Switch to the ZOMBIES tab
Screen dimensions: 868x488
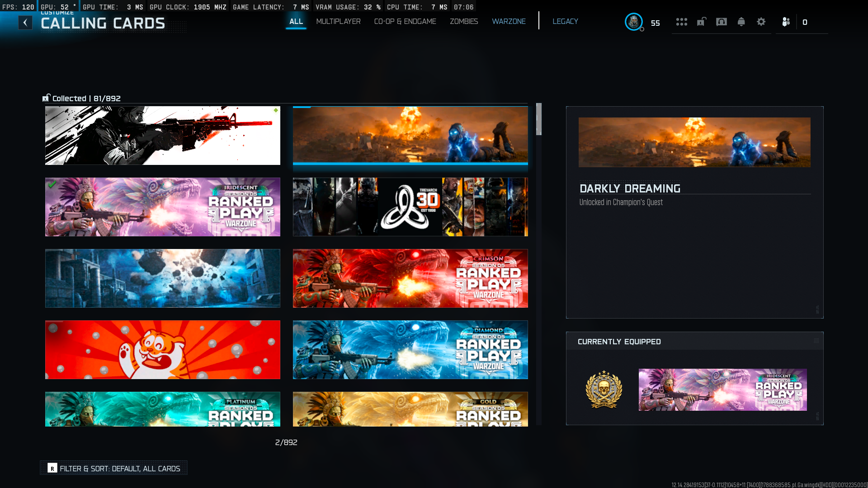pyautogui.click(x=464, y=21)
